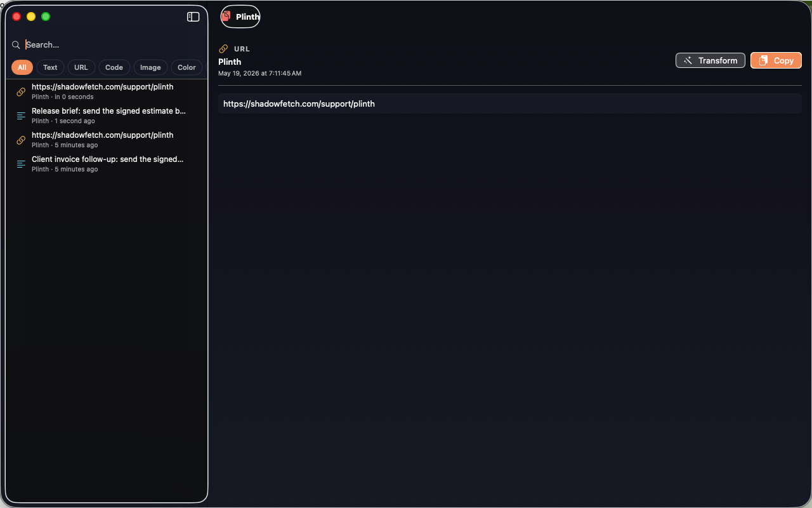Click the URL type label in detail header

[242, 49]
